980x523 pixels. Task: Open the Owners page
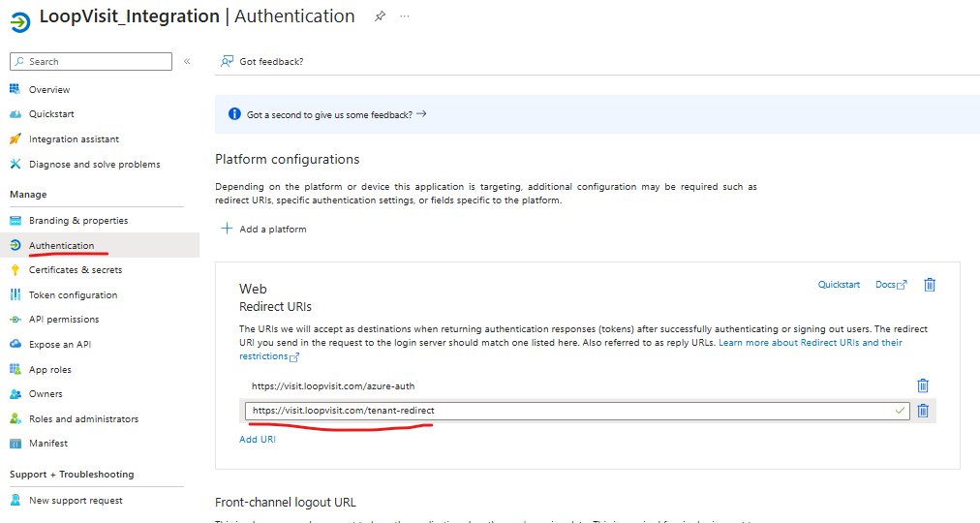coord(46,393)
